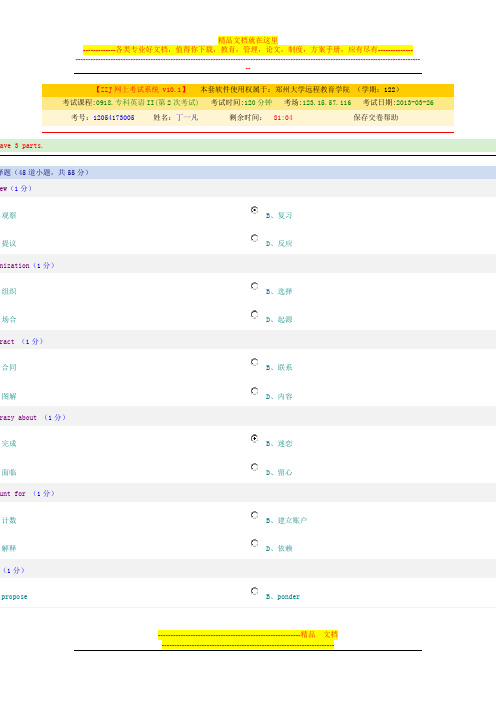496x702 pixels.
Task: Choose radio option B 建立账户
Action: (x=254, y=515)
